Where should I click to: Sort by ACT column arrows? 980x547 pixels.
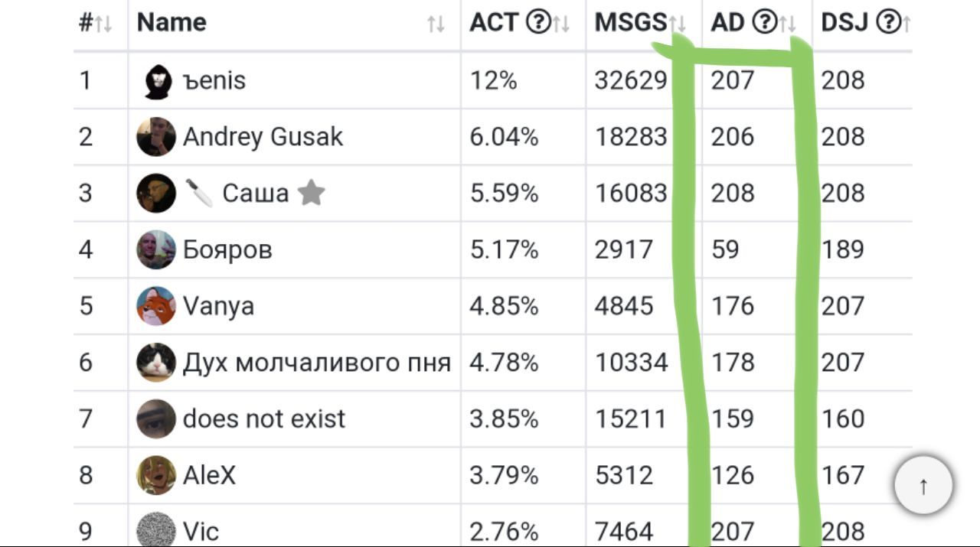561,24
